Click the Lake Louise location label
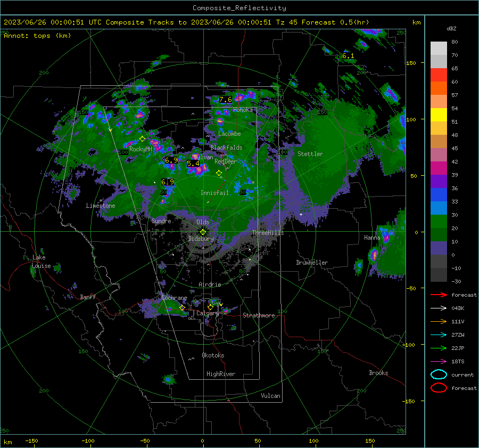This screenshot has height=448, width=479. tap(41, 262)
